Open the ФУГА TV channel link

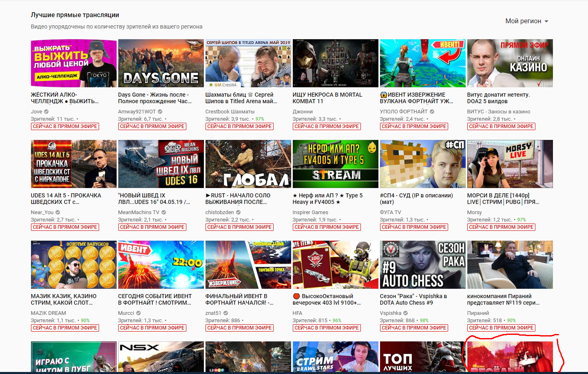[x=390, y=212]
